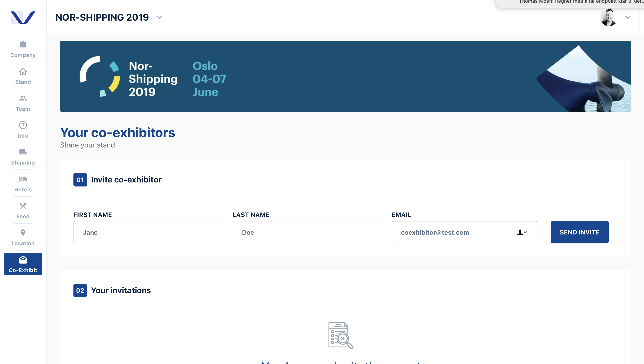This screenshot has width=644, height=364.
Task: Click the 'Your co-exhibitors' heading
Action: pyautogui.click(x=118, y=132)
